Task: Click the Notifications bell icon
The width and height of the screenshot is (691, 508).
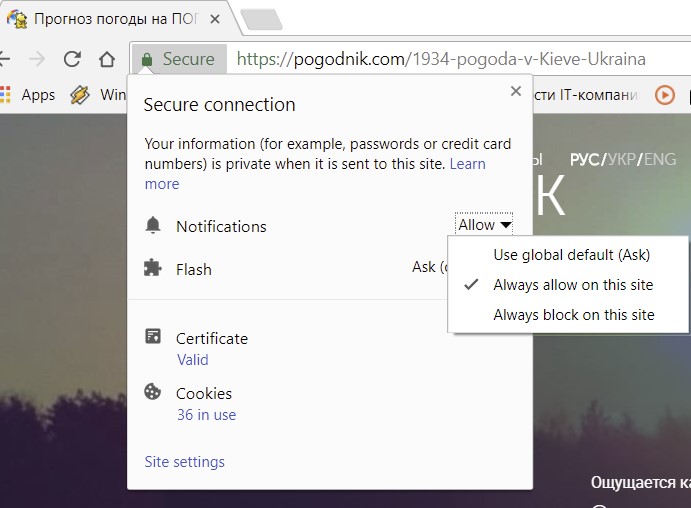Action: 153,225
